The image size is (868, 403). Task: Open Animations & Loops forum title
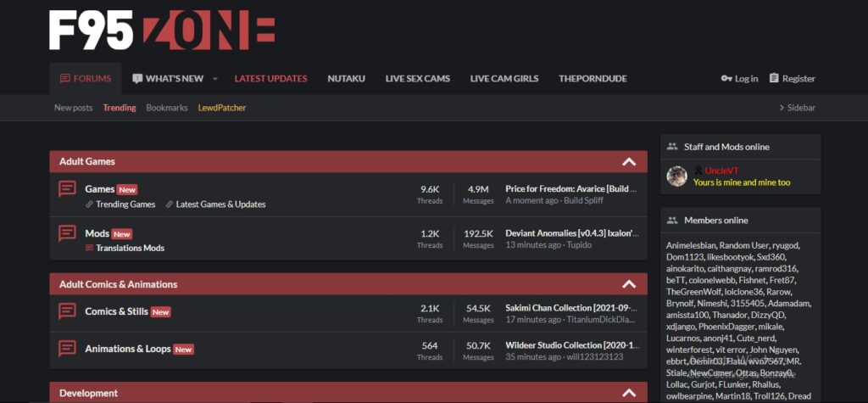point(127,349)
